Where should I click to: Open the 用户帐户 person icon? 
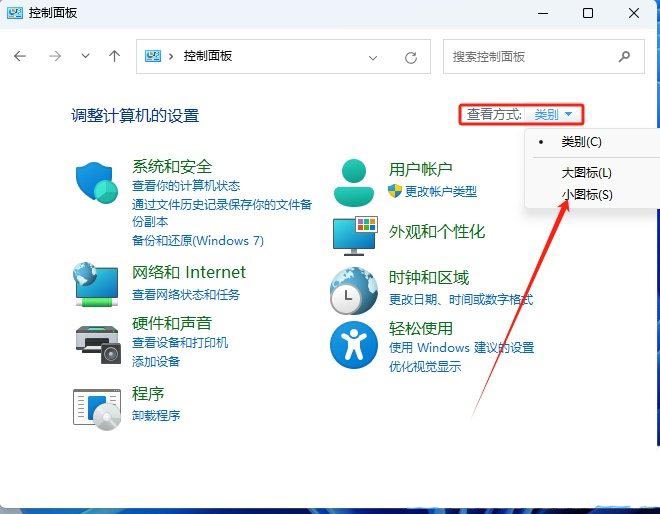[x=354, y=183]
